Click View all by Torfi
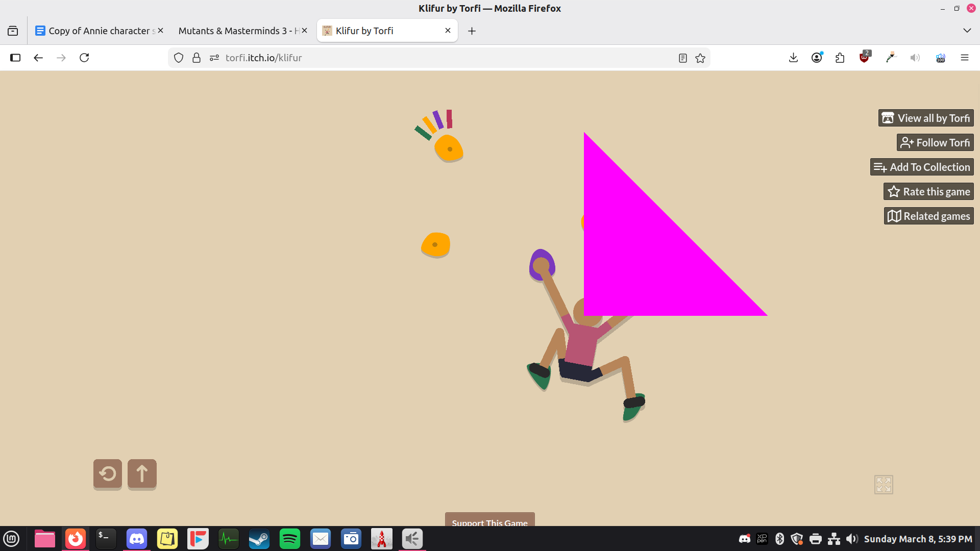This screenshot has height=551, width=980. [x=925, y=118]
